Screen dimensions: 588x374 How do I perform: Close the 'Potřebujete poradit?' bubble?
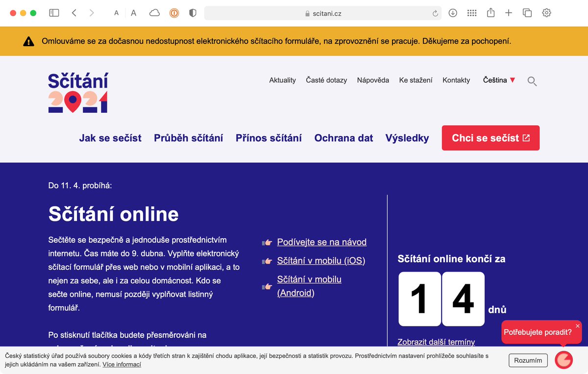coord(578,326)
